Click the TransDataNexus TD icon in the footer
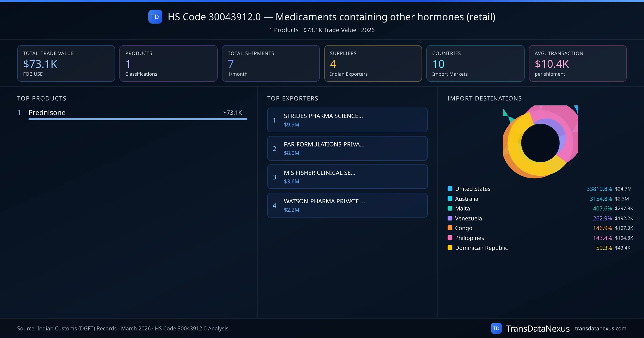The height and width of the screenshot is (338, 644). [497, 328]
